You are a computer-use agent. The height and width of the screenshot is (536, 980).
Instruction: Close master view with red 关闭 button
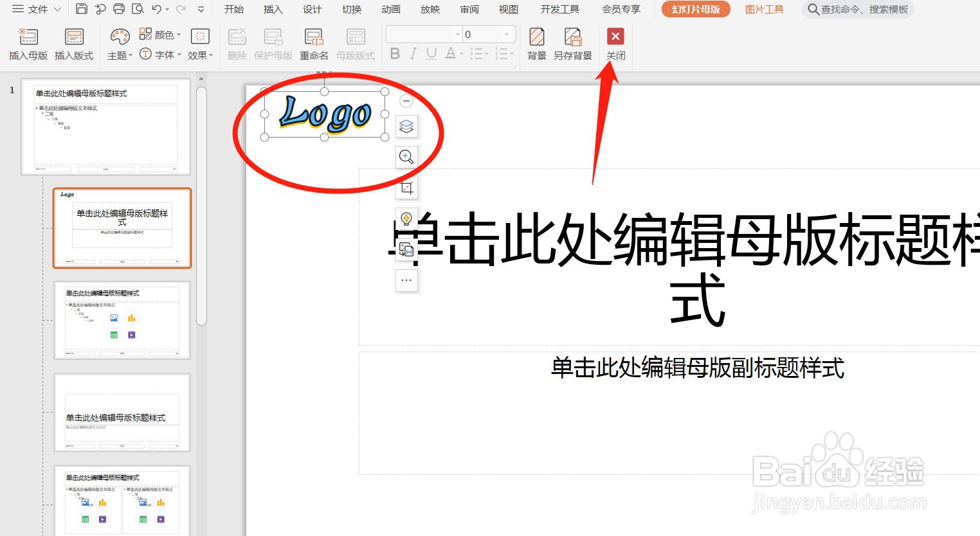click(615, 44)
